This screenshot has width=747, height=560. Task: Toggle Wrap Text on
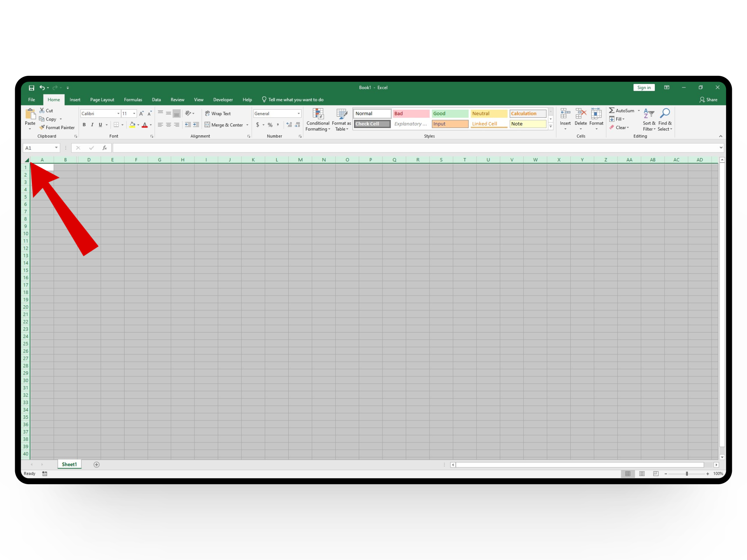pos(218,114)
